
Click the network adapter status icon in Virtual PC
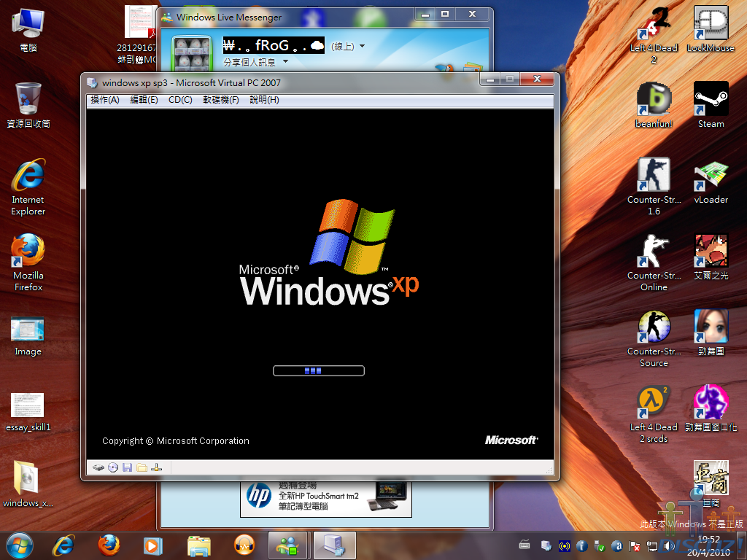156,467
